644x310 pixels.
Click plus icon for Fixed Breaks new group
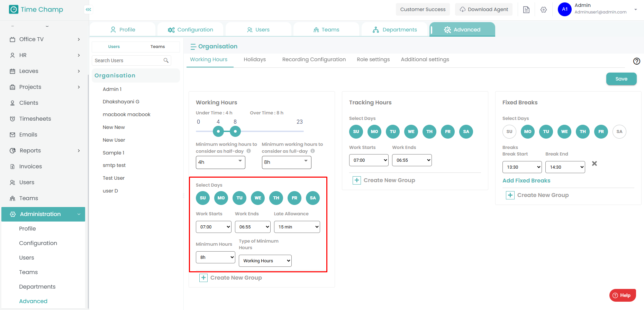pos(510,195)
